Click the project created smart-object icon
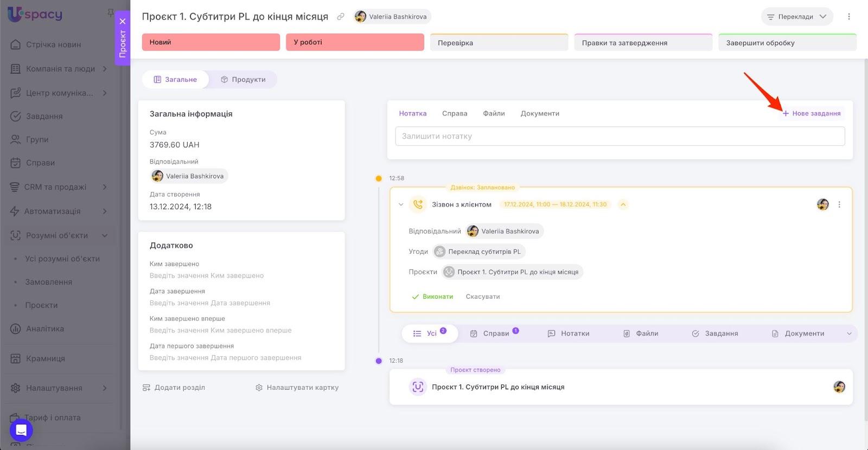The height and width of the screenshot is (450, 868). click(x=418, y=387)
